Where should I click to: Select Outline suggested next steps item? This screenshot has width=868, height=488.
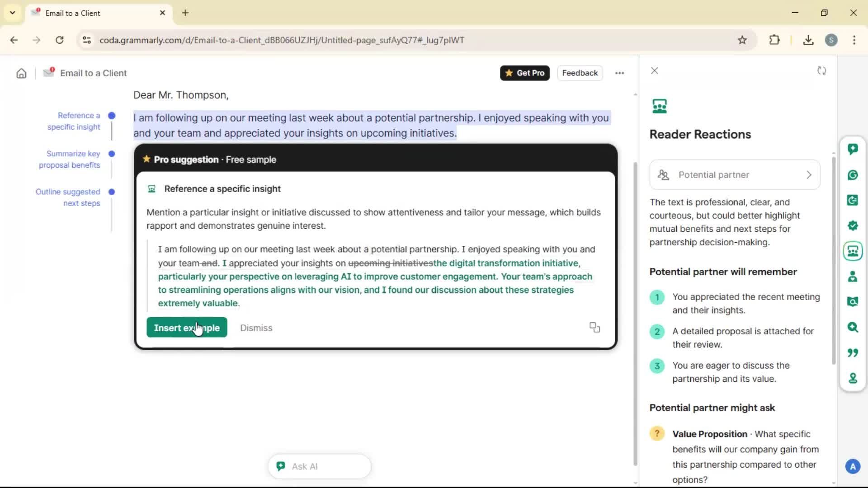[68, 197]
